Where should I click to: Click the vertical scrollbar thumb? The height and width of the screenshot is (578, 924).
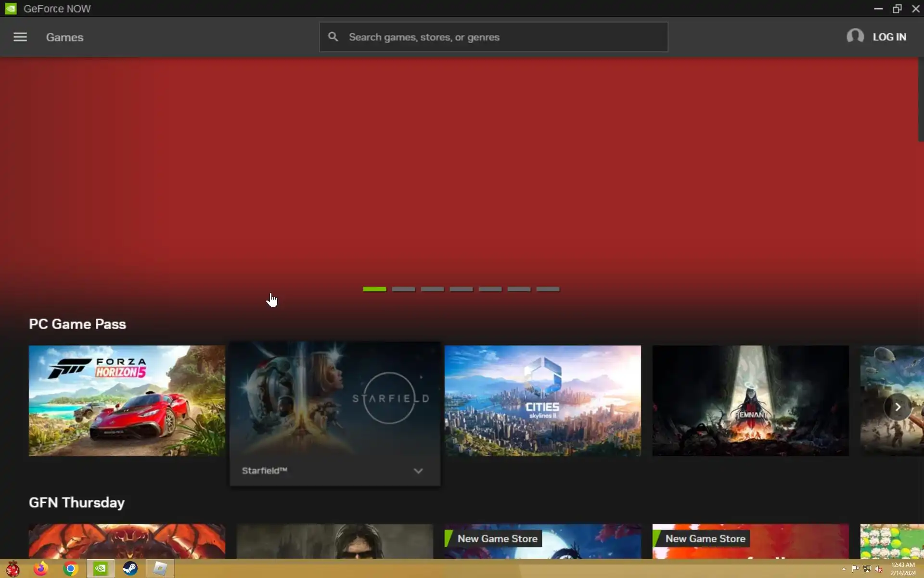pos(921,99)
